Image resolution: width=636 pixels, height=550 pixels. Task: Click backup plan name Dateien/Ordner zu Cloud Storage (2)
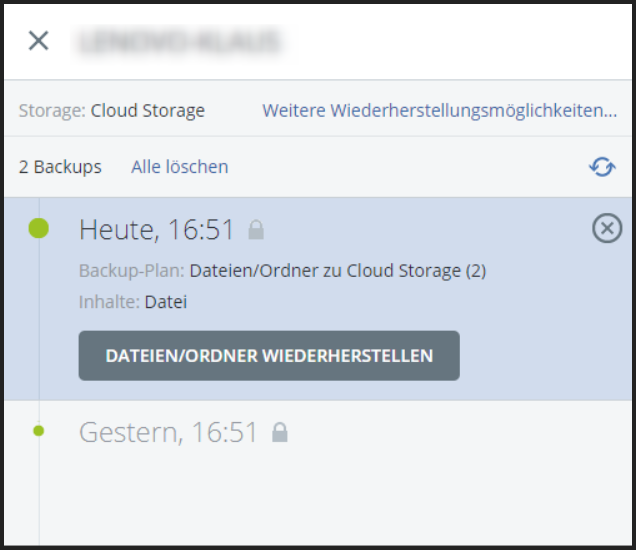tap(337, 271)
